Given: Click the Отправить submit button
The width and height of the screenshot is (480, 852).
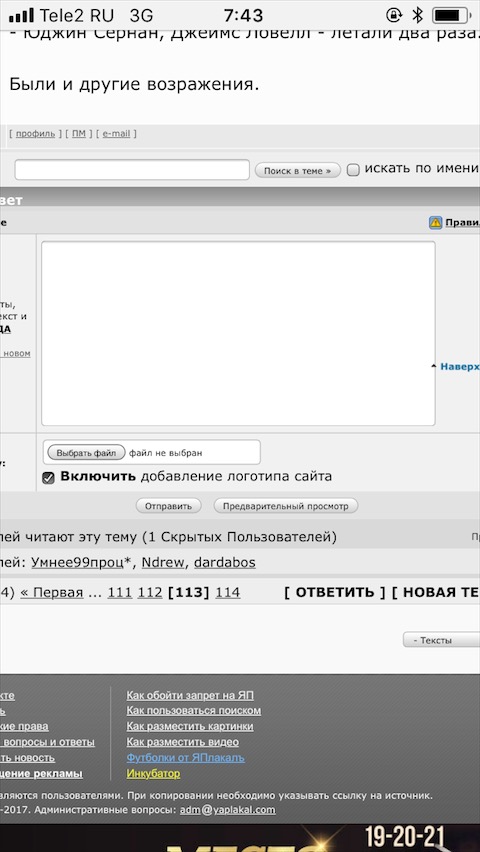Looking at the screenshot, I should pyautogui.click(x=168, y=506).
